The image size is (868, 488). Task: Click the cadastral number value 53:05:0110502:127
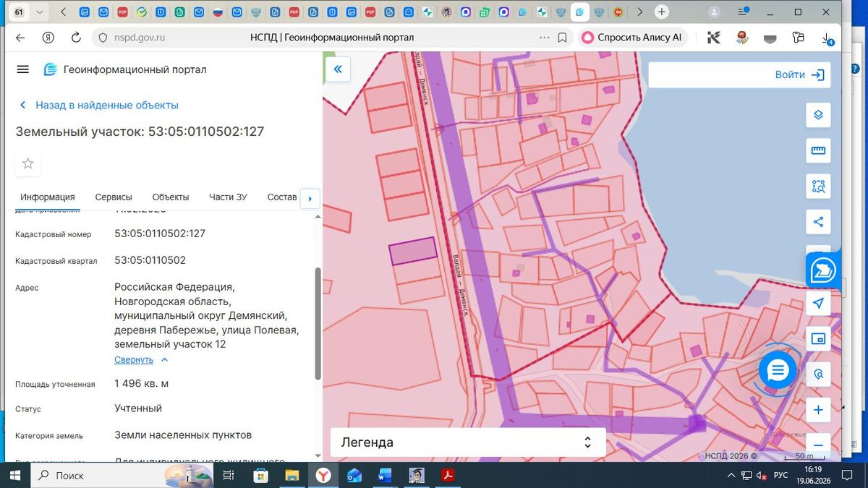point(160,234)
